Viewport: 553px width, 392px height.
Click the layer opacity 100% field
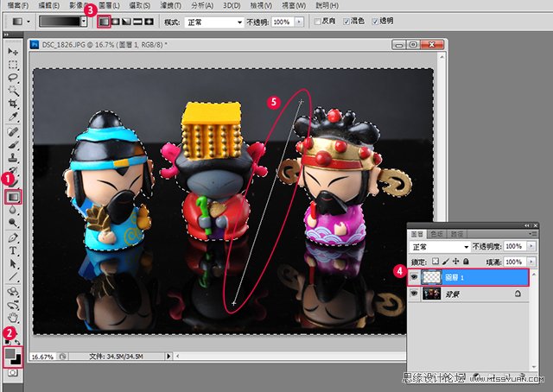click(514, 246)
